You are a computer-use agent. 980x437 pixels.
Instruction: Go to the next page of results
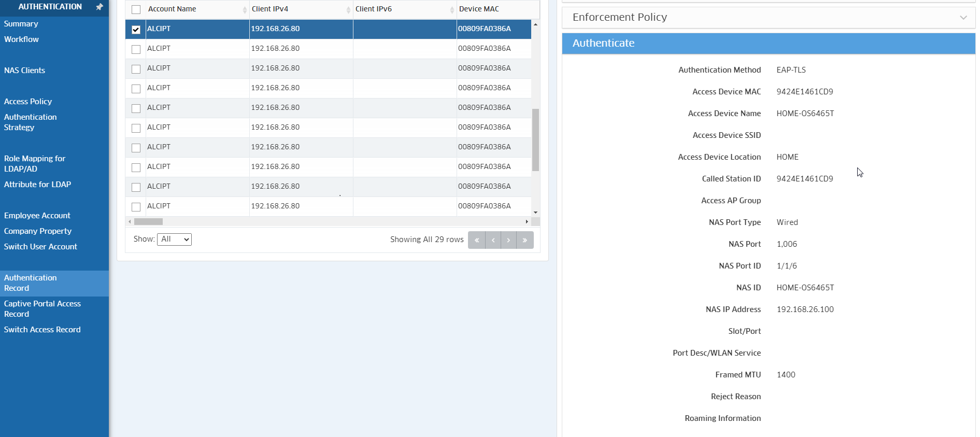click(x=508, y=240)
